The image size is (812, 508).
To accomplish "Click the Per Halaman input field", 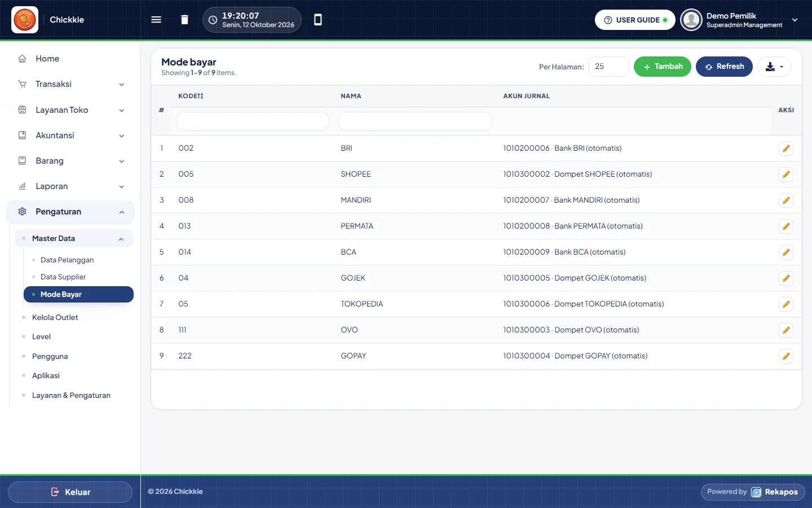I will click(609, 67).
